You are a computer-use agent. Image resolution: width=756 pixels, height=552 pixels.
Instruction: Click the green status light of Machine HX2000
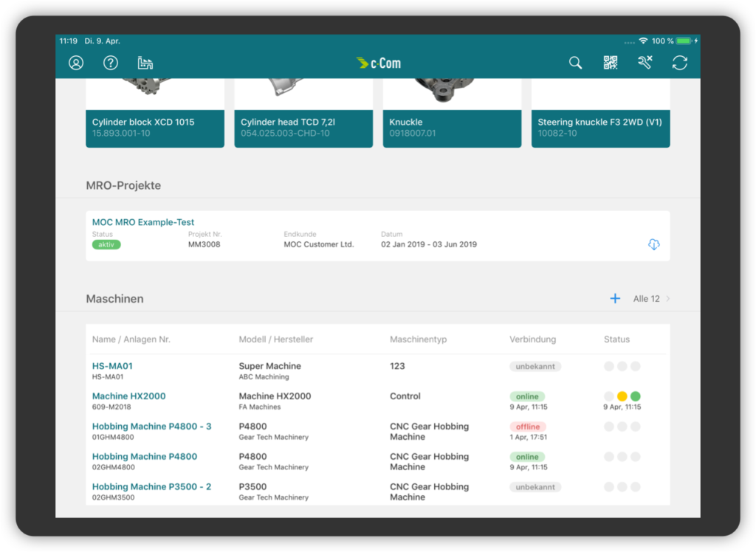point(636,396)
